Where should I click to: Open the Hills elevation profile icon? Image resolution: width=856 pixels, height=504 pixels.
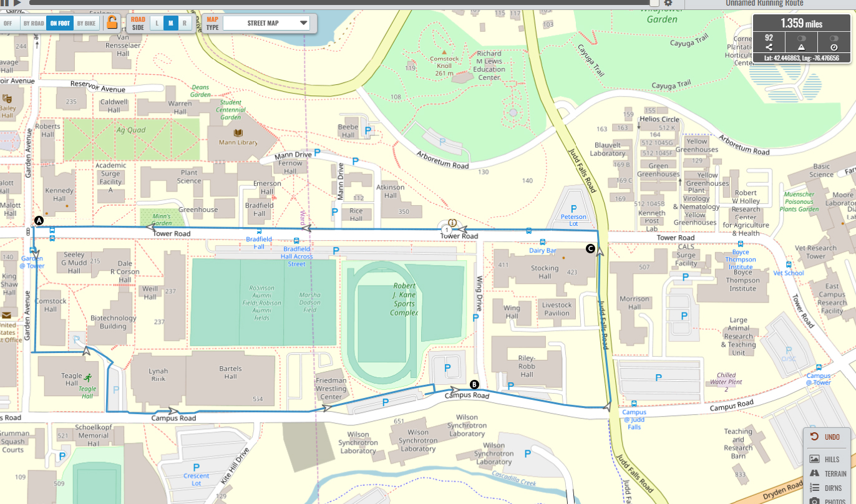814,459
